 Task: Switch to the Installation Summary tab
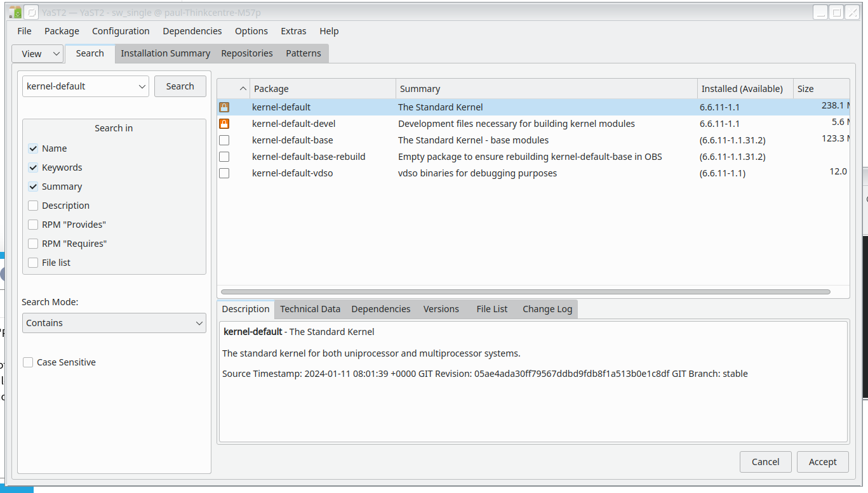click(165, 53)
